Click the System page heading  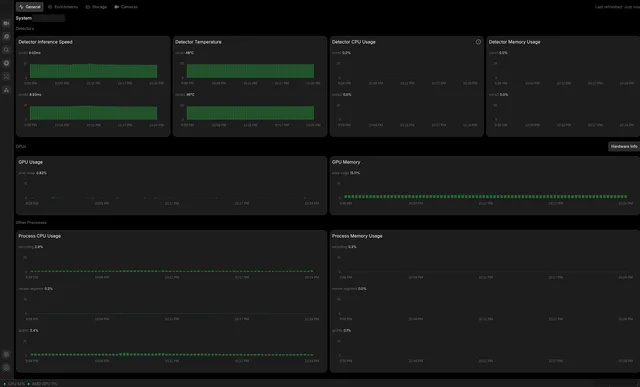point(24,18)
